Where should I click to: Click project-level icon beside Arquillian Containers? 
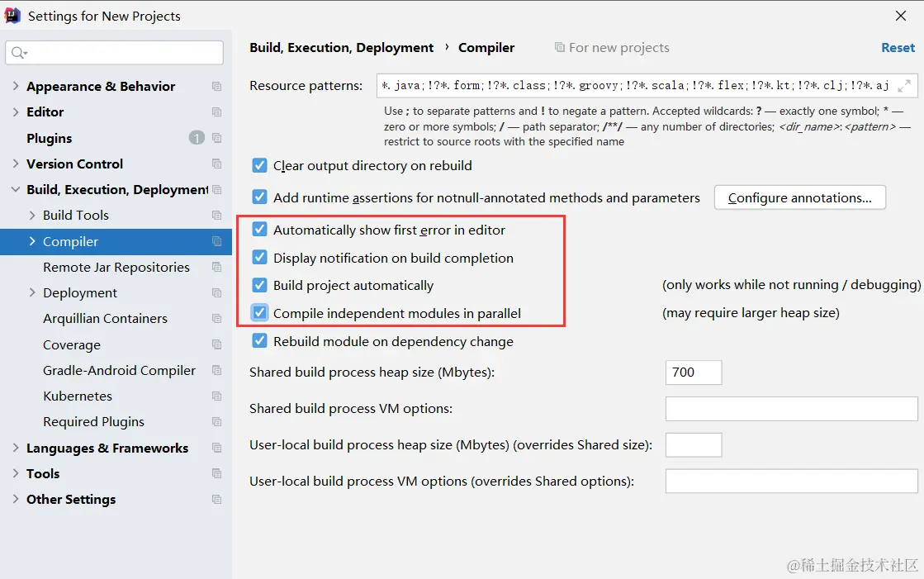216,318
